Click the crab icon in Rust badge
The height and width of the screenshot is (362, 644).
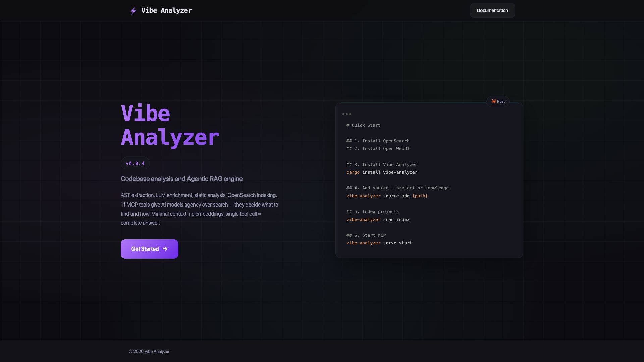(x=494, y=101)
